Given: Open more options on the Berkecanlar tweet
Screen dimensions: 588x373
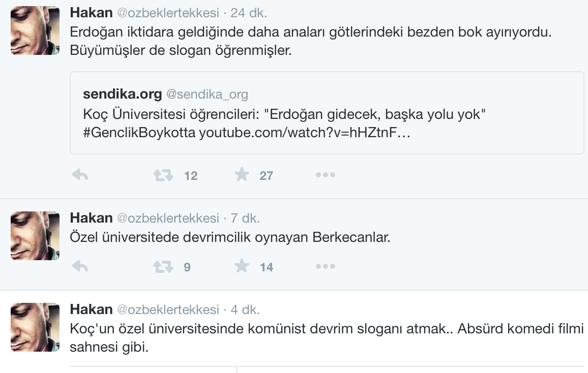Looking at the screenshot, I should 325,266.
